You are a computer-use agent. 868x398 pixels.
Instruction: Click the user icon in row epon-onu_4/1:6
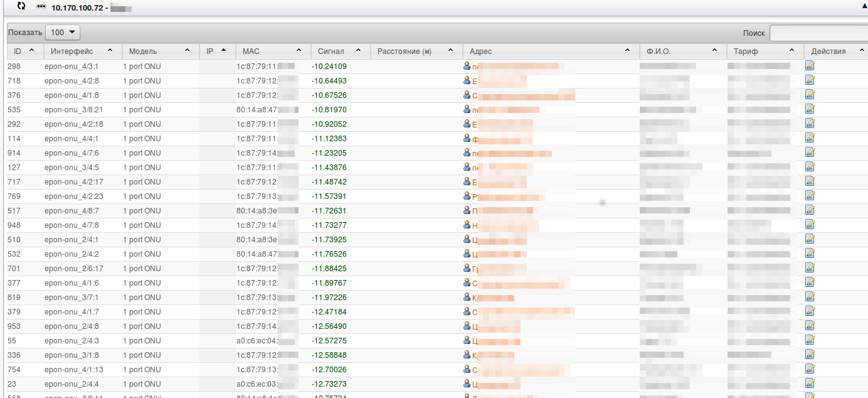[x=467, y=282]
